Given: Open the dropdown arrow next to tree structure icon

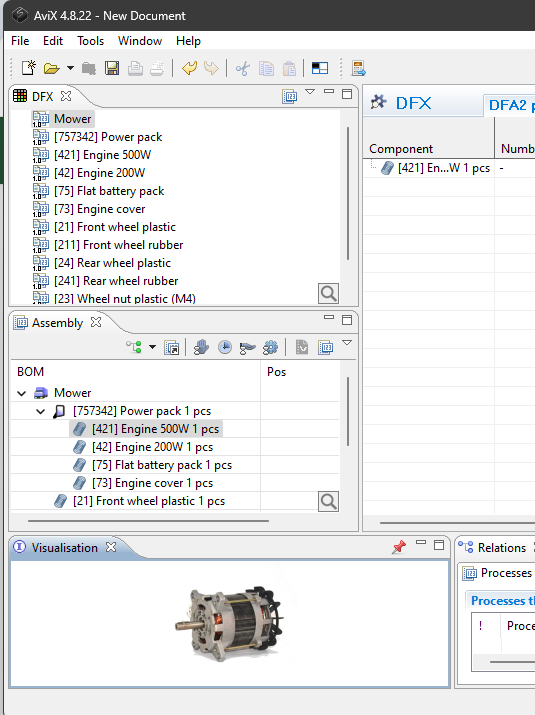Looking at the screenshot, I should 152,347.
